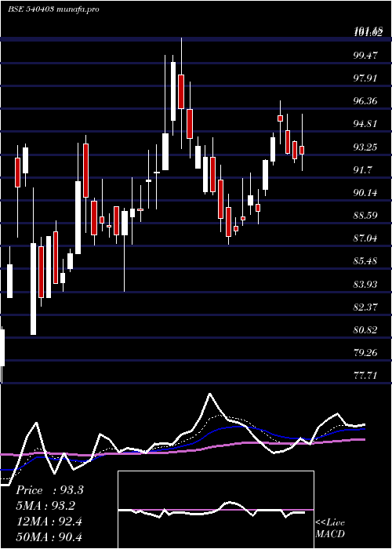Click the '<<Live MACD' label
The image size is (392, 549).
pos(330,528)
